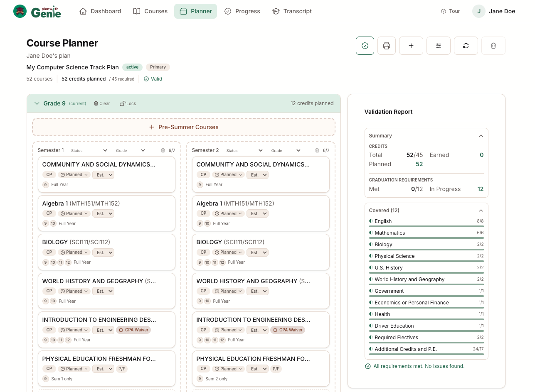Click the Valid status check icon
This screenshot has width=535, height=392.
tap(146, 79)
